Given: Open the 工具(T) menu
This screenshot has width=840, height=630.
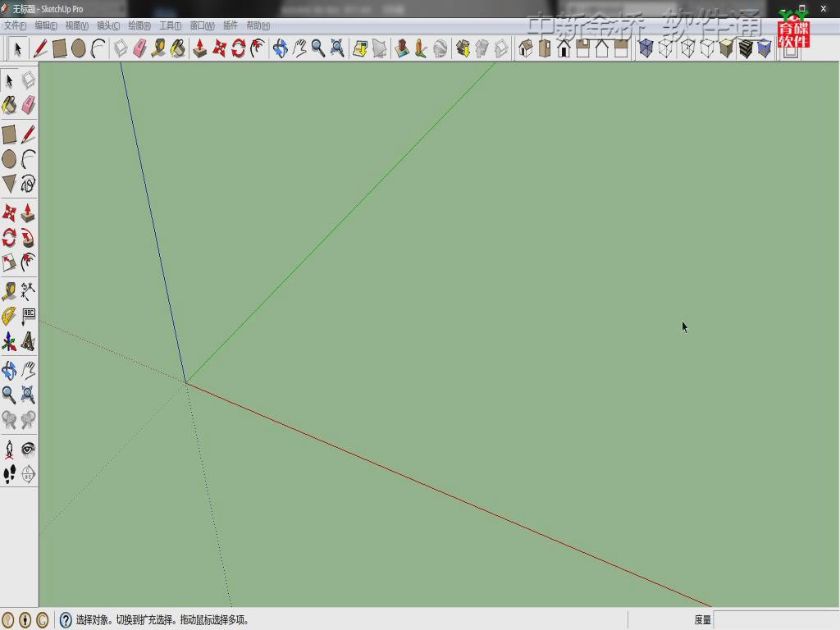Looking at the screenshot, I should point(171,25).
